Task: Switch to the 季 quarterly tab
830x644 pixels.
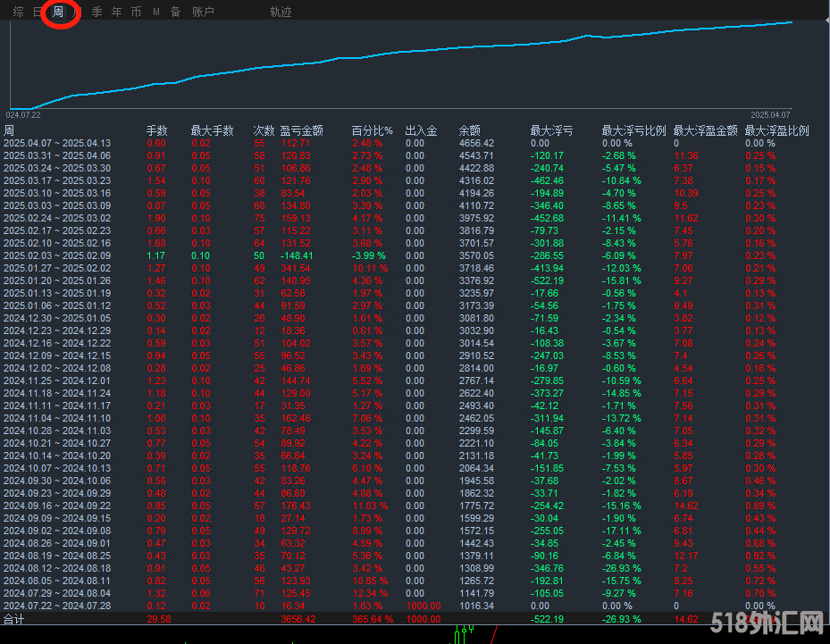Action: pyautogui.click(x=96, y=12)
